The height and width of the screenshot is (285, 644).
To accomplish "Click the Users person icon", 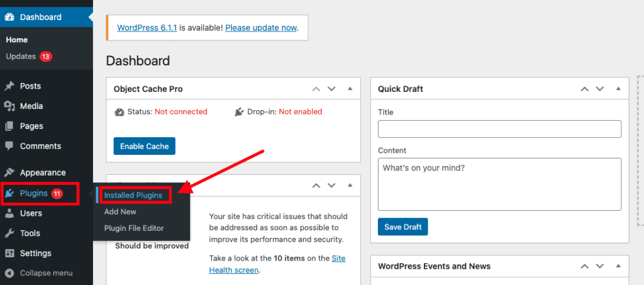I will click(9, 213).
